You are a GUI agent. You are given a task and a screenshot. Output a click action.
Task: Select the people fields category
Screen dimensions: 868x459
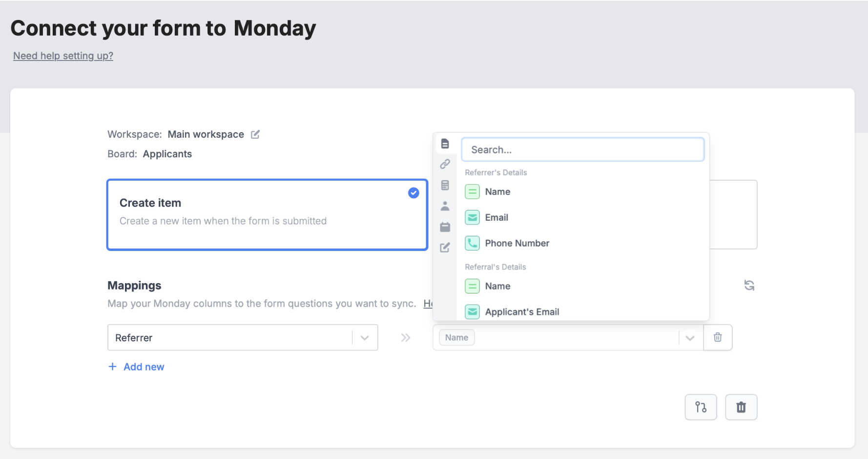pos(445,206)
